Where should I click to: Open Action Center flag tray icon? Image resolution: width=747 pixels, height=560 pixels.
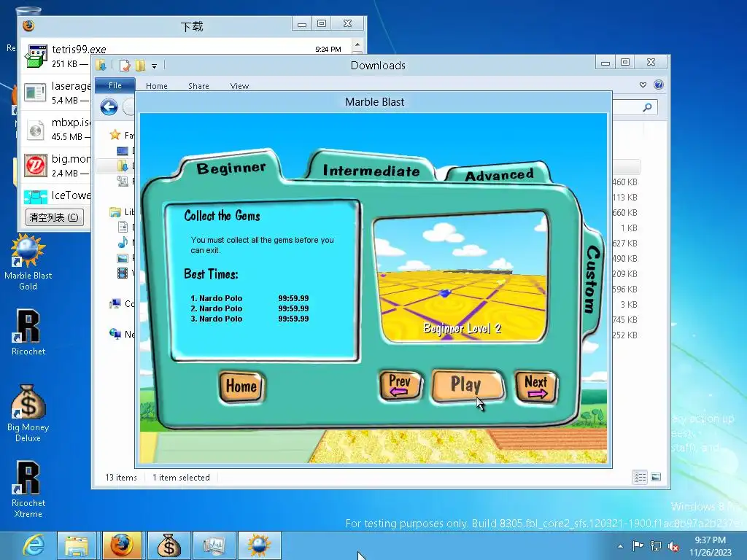(638, 546)
